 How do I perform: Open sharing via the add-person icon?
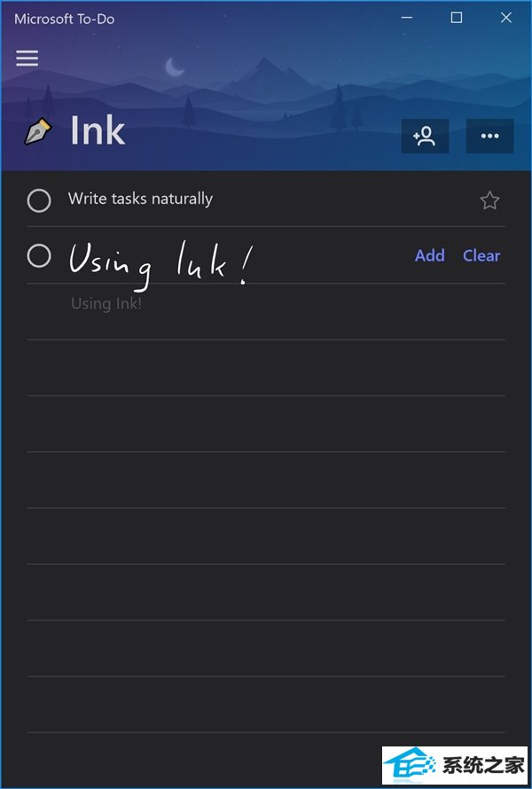(x=425, y=136)
